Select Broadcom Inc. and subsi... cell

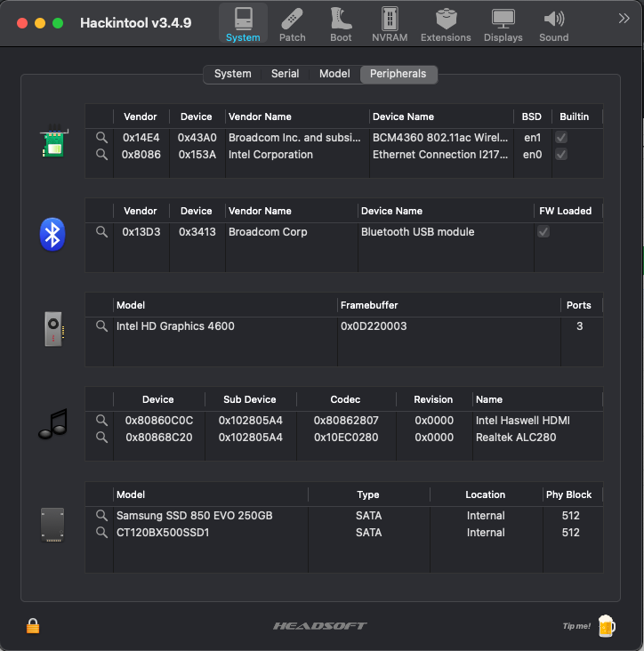click(x=294, y=138)
